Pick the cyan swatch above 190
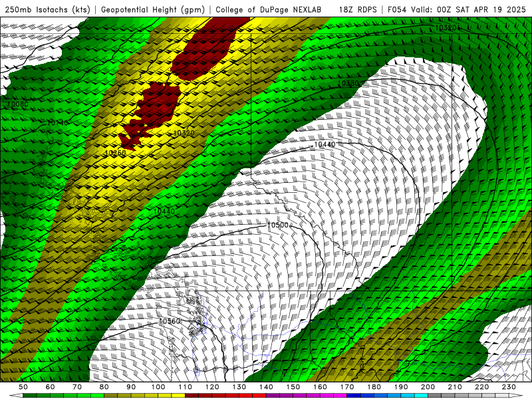 click(x=408, y=396)
